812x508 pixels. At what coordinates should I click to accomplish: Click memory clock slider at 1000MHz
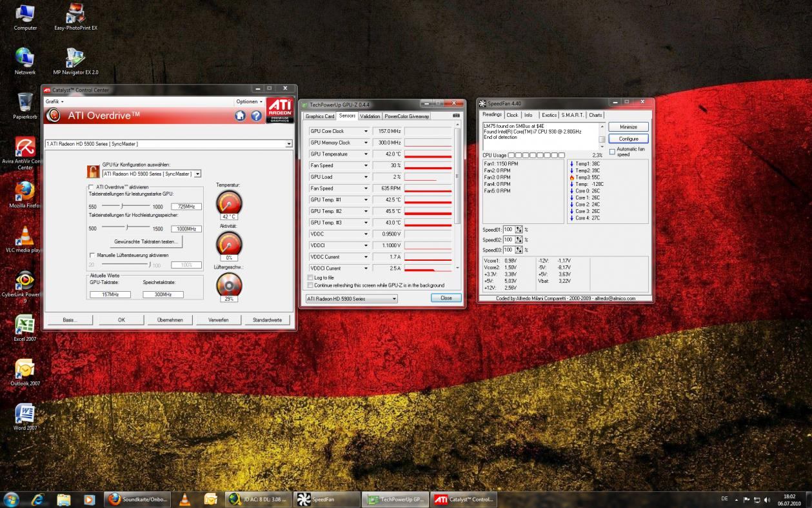[x=127, y=228]
